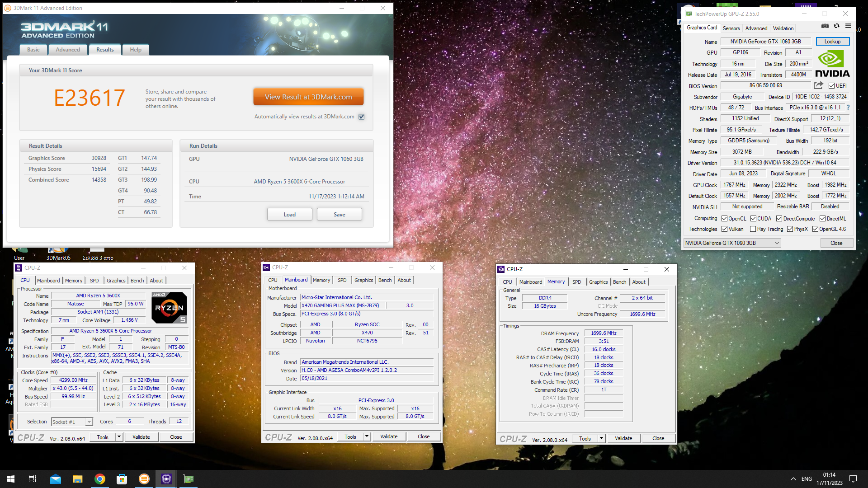Toggle the CUDA checkbox

pos(754,219)
